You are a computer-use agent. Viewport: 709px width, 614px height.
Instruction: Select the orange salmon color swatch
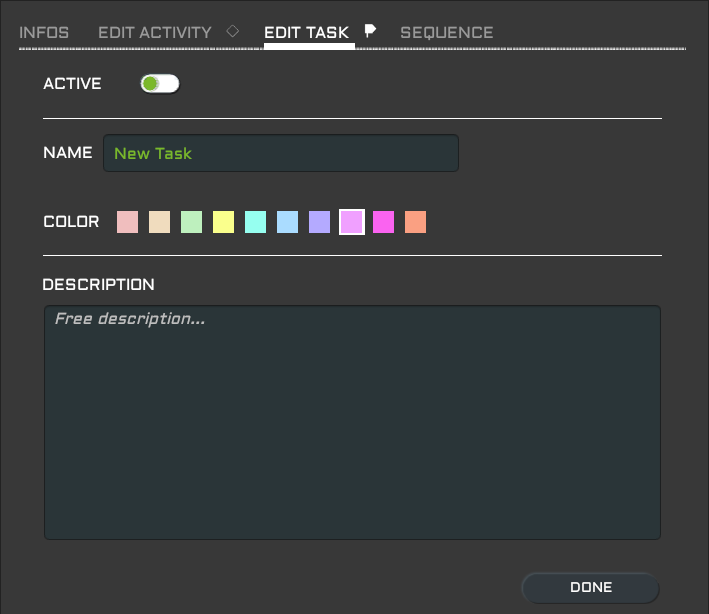click(416, 222)
